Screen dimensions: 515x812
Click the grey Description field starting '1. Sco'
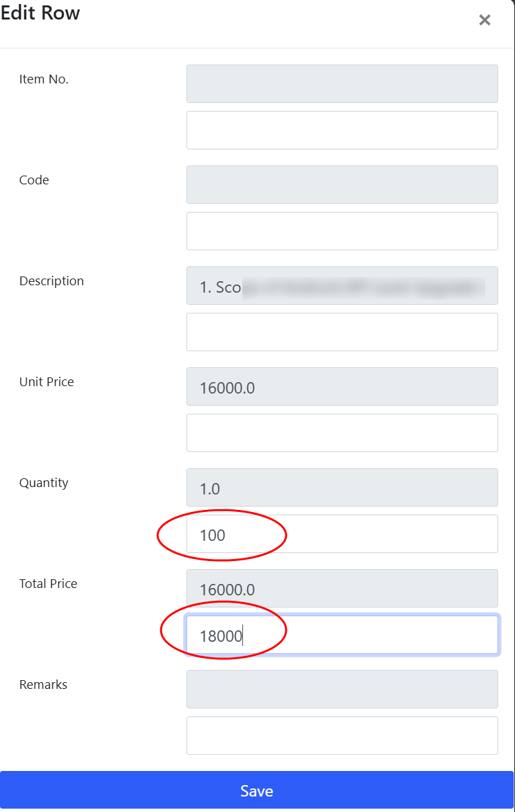(x=342, y=285)
